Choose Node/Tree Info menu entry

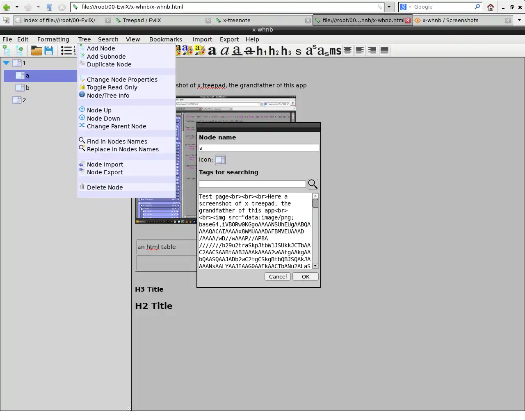coord(108,96)
